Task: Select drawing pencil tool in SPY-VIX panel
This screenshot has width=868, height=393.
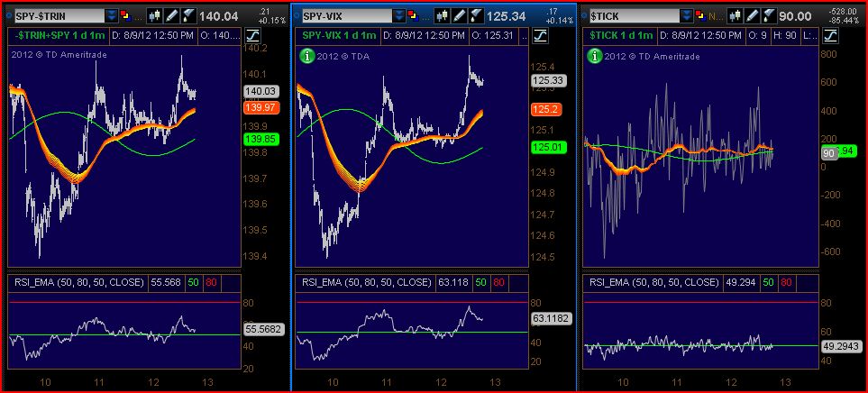Action: click(458, 16)
